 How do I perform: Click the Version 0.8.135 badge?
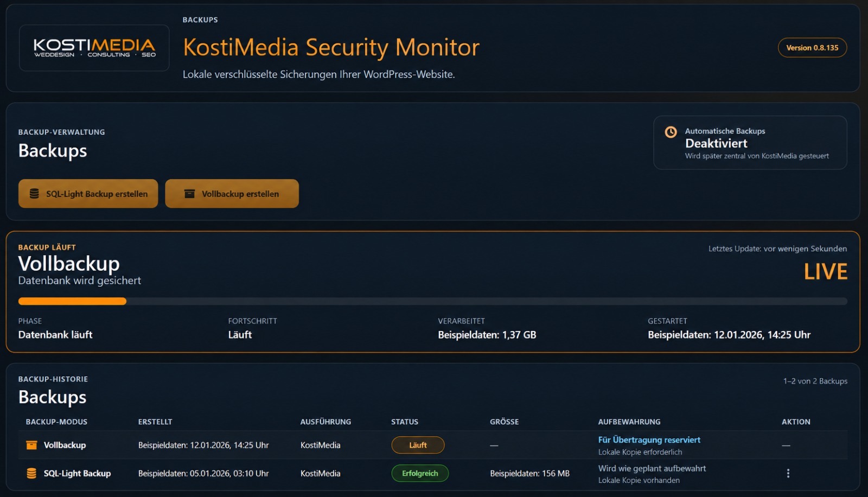pos(812,48)
